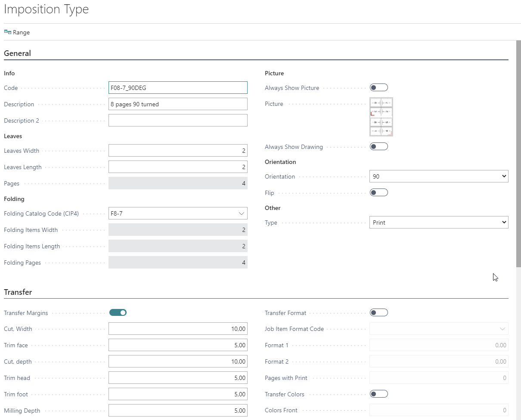Expand Folding Catalog Code dropdown arrow
This screenshot has width=521, height=420.
click(241, 213)
